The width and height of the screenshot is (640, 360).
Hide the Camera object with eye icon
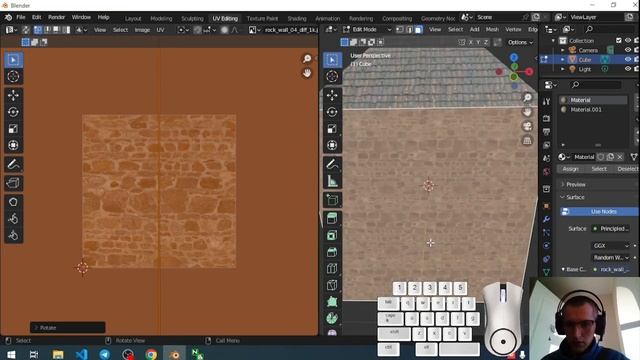pyautogui.click(x=628, y=50)
